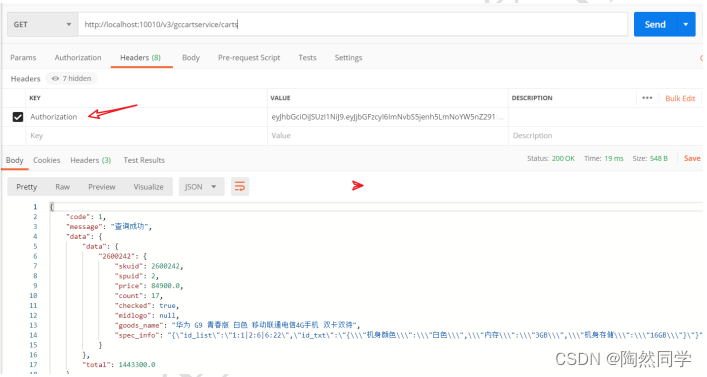Select the response Body tab
707x377 pixels.
pos(14,160)
